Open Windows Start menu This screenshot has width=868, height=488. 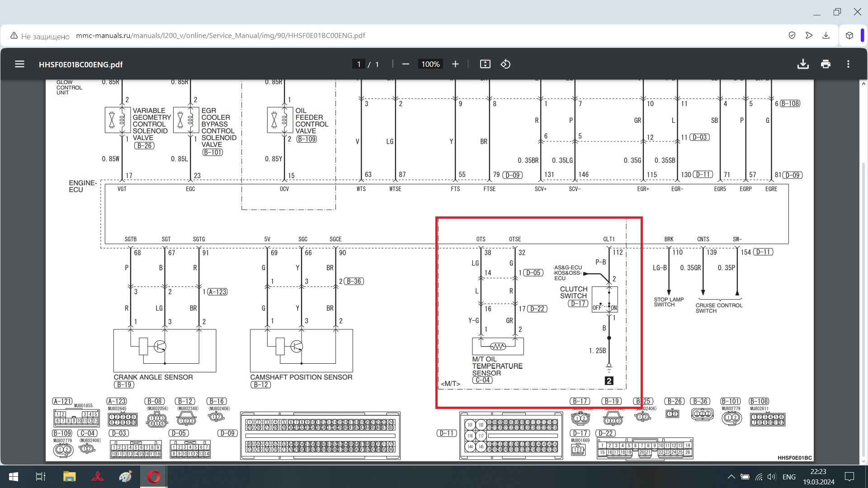coord(14,477)
